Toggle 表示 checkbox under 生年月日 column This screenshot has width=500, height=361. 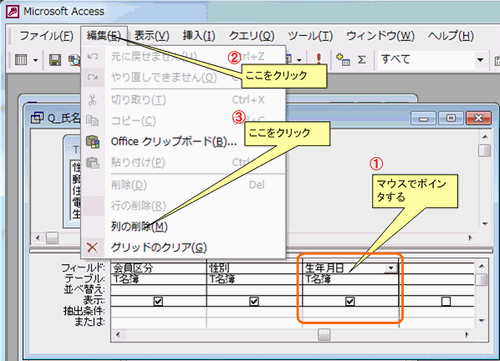(x=350, y=301)
